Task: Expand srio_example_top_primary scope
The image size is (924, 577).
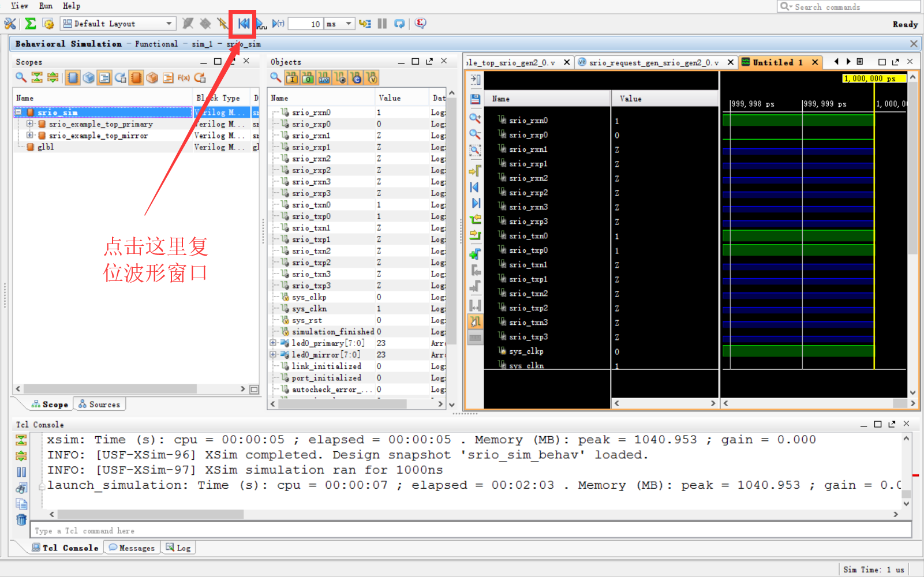Action: point(30,123)
